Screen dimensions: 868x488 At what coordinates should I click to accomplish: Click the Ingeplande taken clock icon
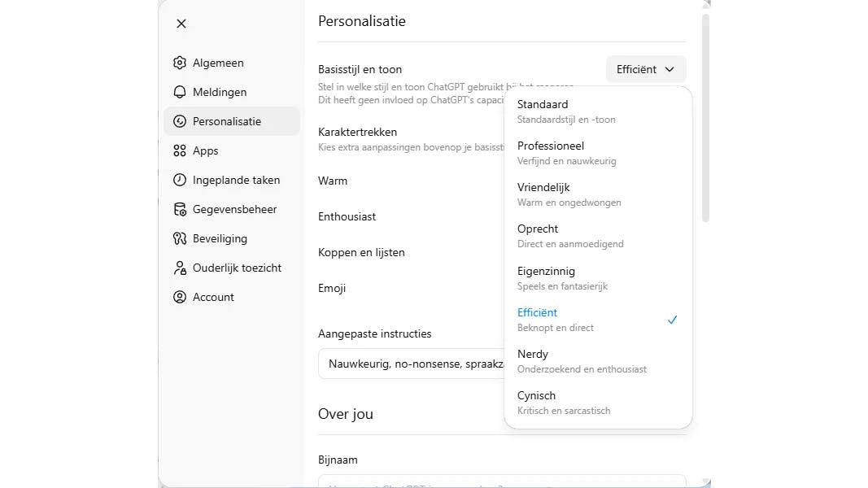180,180
